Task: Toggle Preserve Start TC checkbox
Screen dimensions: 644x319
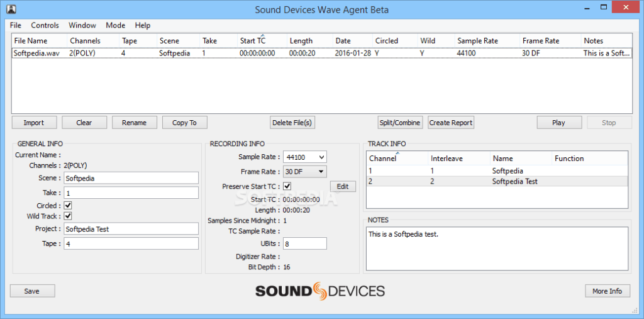Action: tap(287, 186)
